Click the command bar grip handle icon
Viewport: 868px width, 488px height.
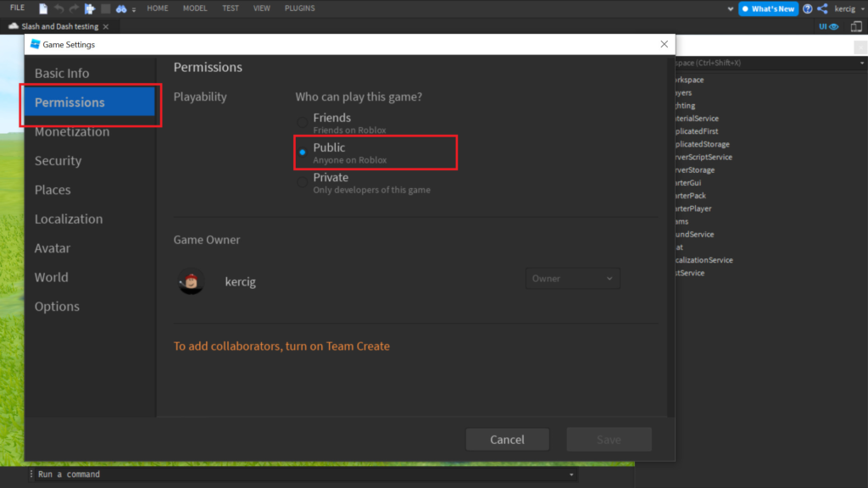click(x=31, y=474)
